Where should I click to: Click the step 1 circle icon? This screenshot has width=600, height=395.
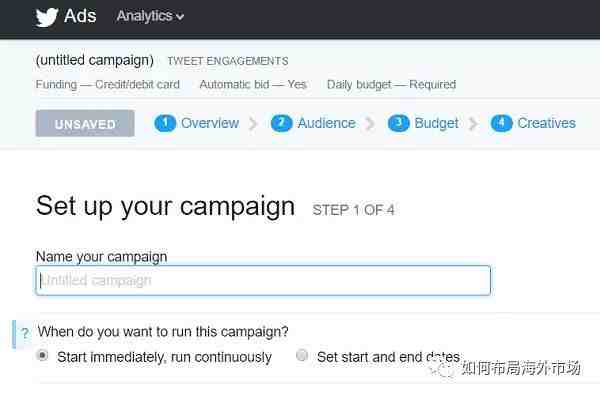[x=165, y=123]
